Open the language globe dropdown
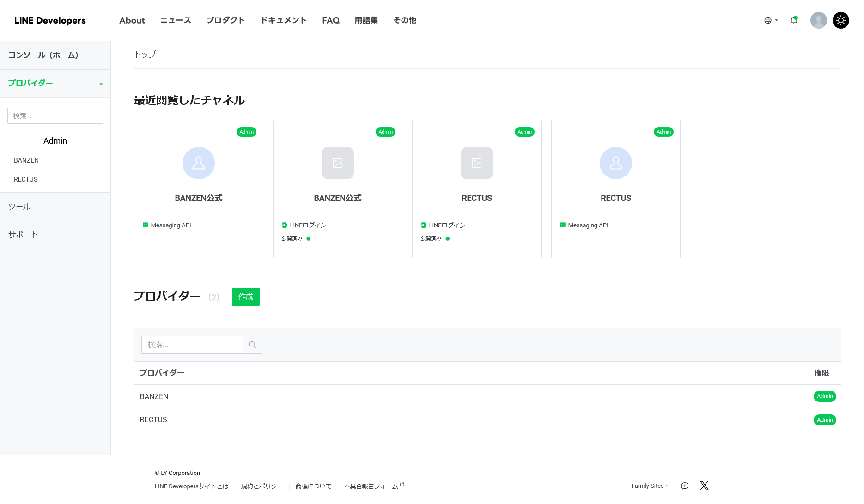Viewport: 864px width, 504px height. click(x=771, y=20)
